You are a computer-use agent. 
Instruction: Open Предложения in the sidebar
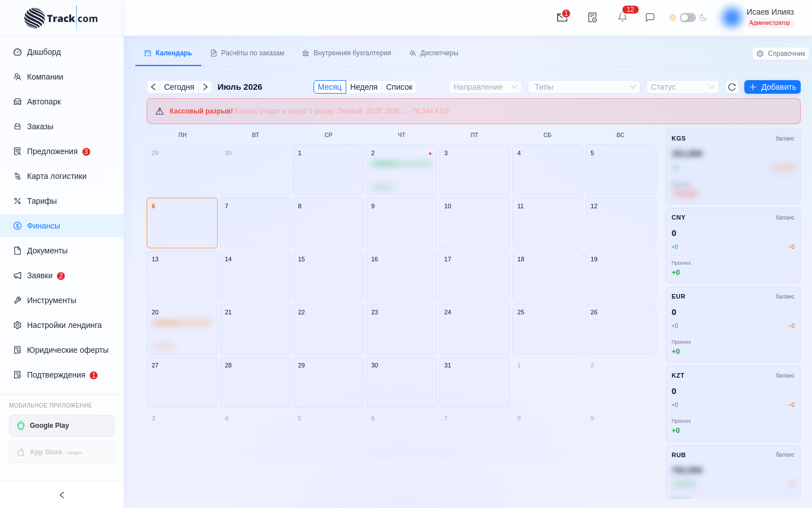(62, 151)
